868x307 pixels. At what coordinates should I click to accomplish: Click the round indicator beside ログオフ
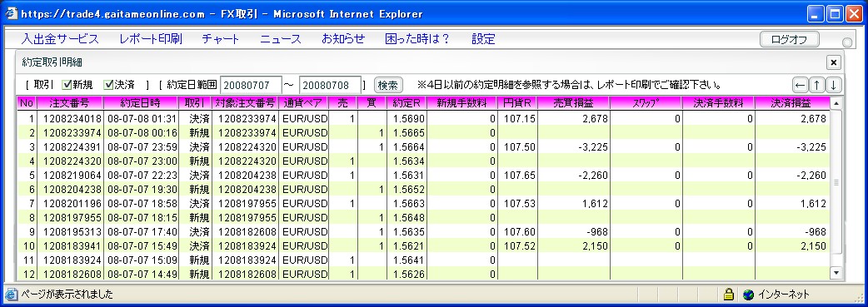click(x=847, y=42)
